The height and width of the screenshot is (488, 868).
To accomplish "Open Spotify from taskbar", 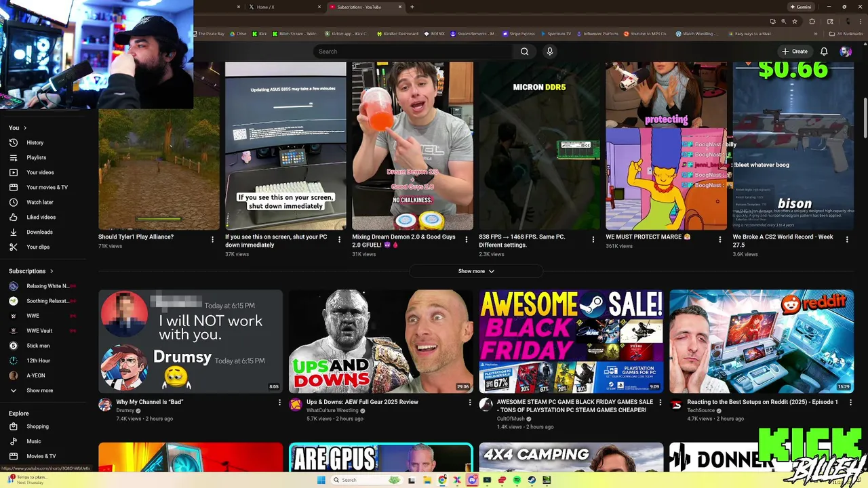I will point(517,480).
